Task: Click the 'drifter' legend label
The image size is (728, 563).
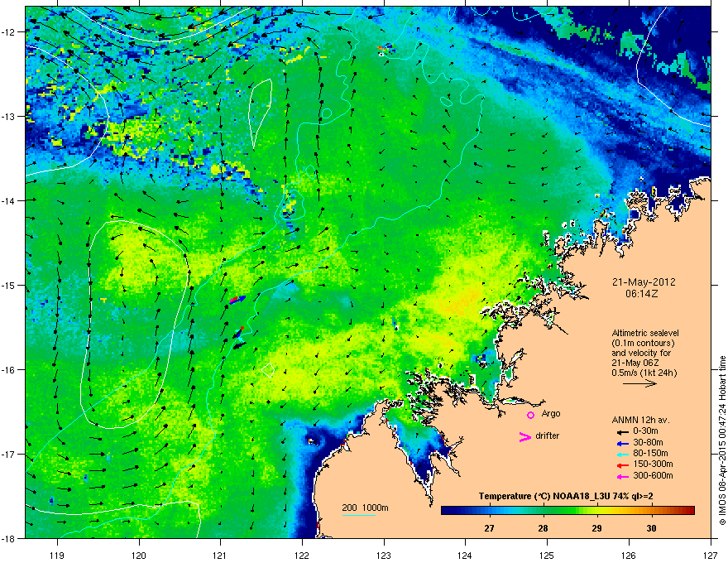Action: tap(548, 435)
